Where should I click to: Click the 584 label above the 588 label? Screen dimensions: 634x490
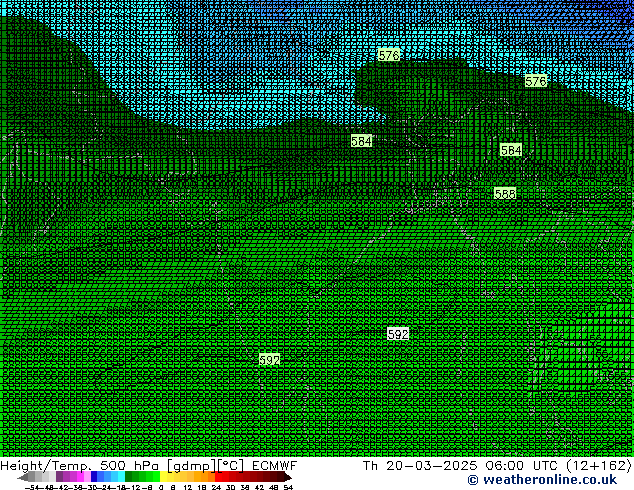(x=511, y=150)
